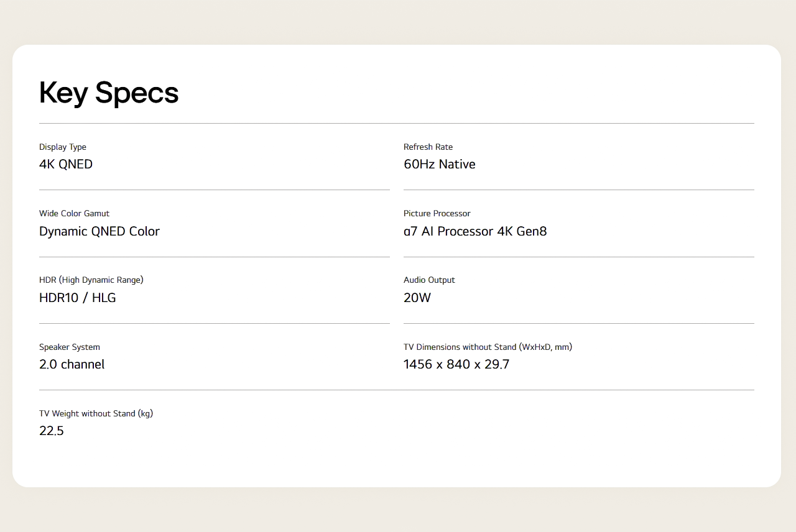Click the HDR10 / HLG value
This screenshot has width=796, height=532.
tap(78, 298)
